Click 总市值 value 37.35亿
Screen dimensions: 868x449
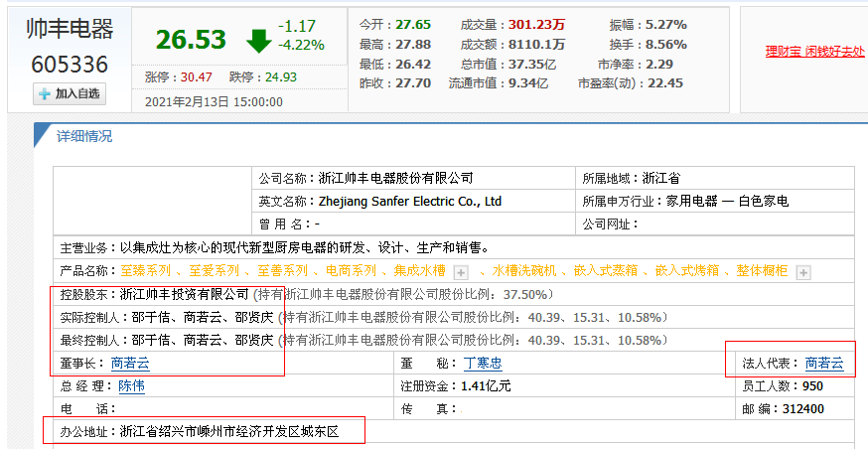click(532, 65)
